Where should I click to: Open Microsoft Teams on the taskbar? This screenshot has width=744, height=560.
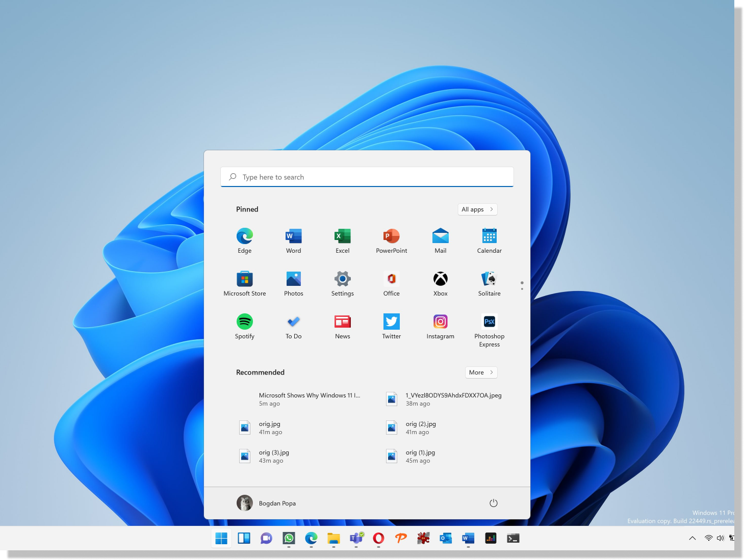pos(356,538)
